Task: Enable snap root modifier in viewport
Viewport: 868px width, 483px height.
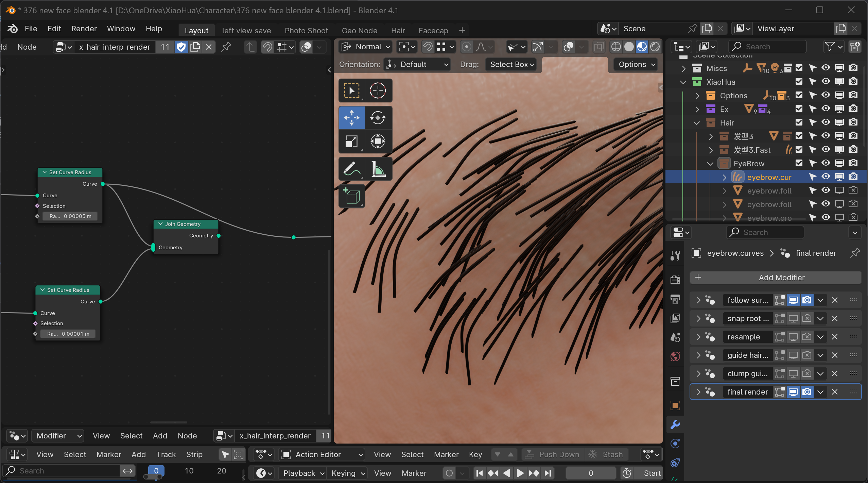Action: tap(793, 318)
